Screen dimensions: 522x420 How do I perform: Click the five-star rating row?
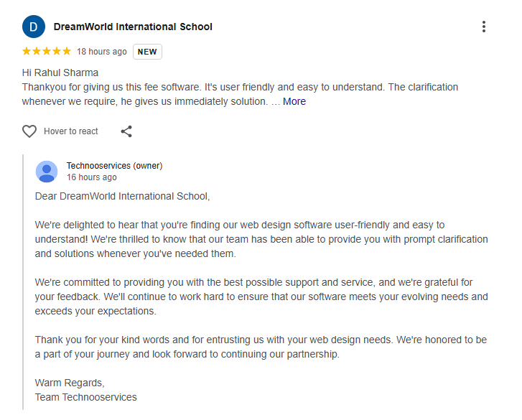click(47, 52)
